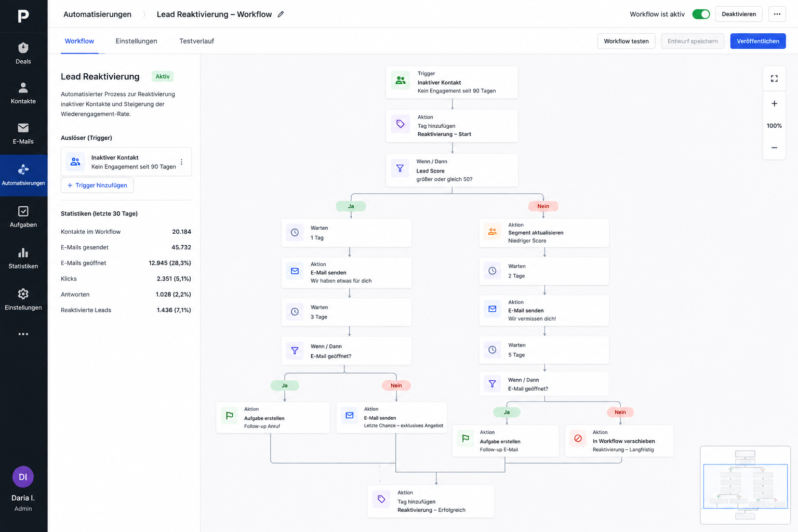Click the workflow minimap thumbnail

coord(744,485)
